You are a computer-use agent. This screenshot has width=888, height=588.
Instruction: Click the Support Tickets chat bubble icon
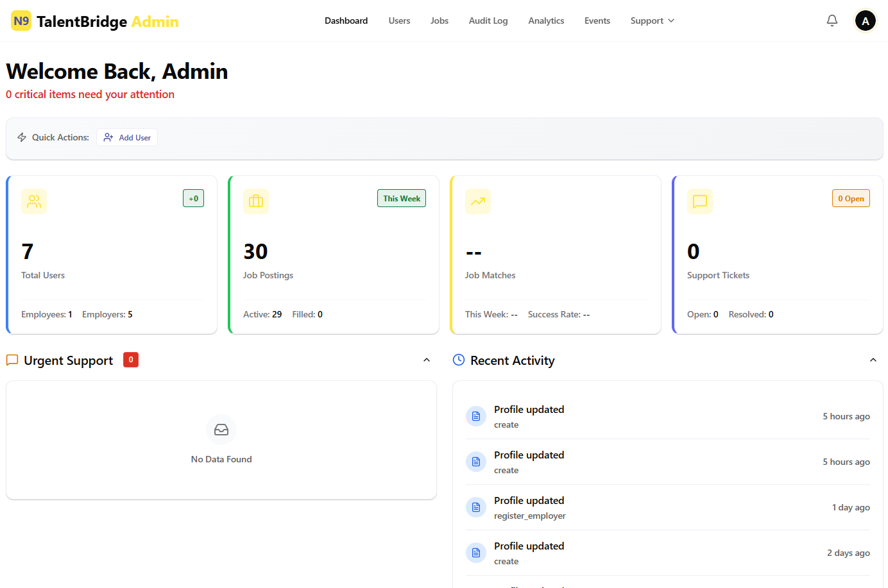click(700, 201)
